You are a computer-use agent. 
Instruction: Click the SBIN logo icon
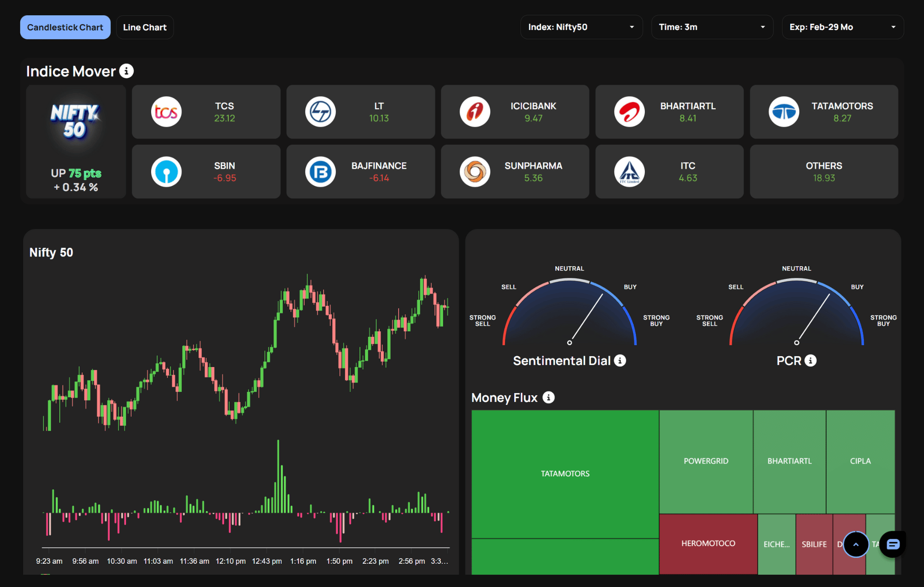pos(166,172)
